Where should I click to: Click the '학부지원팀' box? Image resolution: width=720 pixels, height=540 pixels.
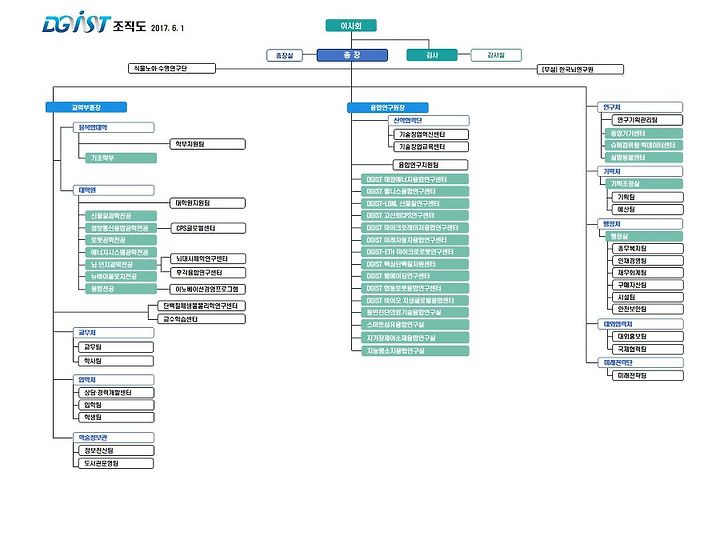(x=208, y=144)
